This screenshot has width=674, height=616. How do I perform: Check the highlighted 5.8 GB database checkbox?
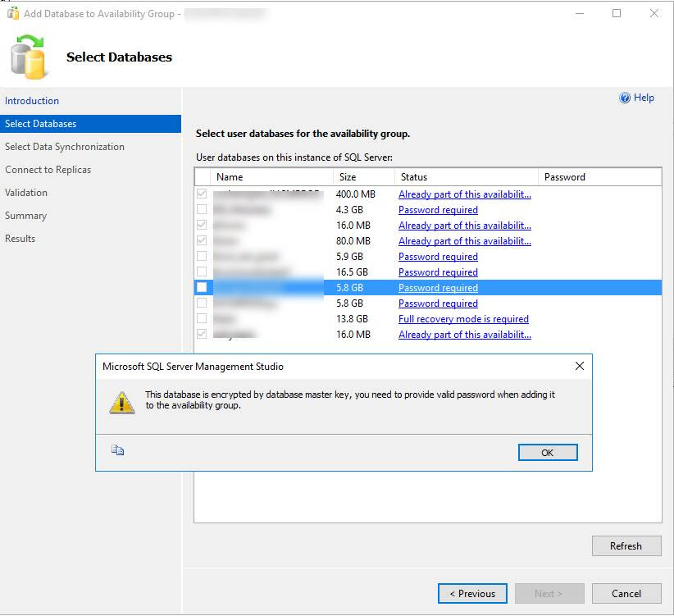(202, 288)
